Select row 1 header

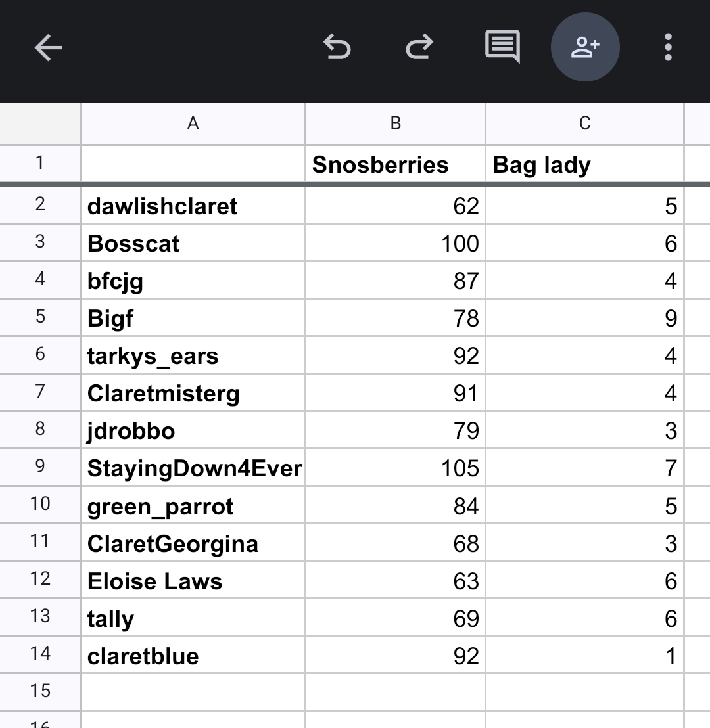[40, 162]
